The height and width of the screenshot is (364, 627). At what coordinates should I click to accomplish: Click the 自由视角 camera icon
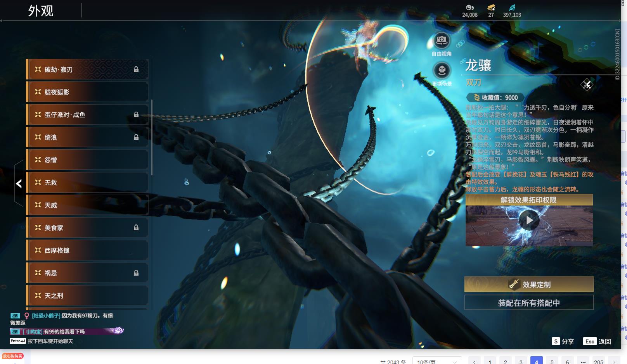[x=441, y=41]
